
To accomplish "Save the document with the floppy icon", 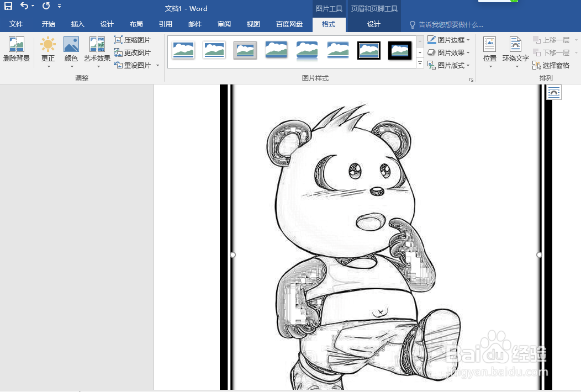I will pos(8,6).
